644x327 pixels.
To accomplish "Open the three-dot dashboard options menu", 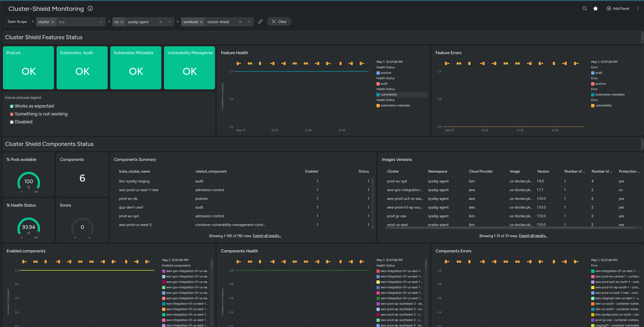I will point(638,8).
